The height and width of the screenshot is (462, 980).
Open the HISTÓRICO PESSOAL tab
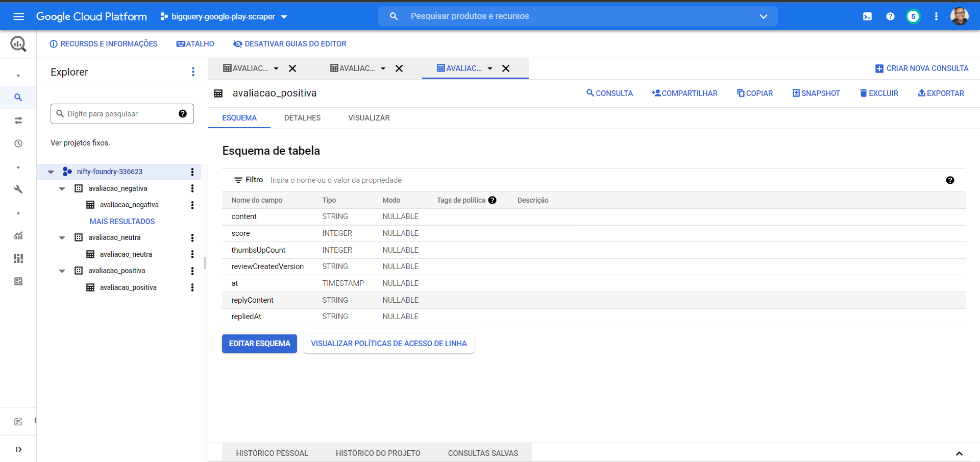[272, 453]
